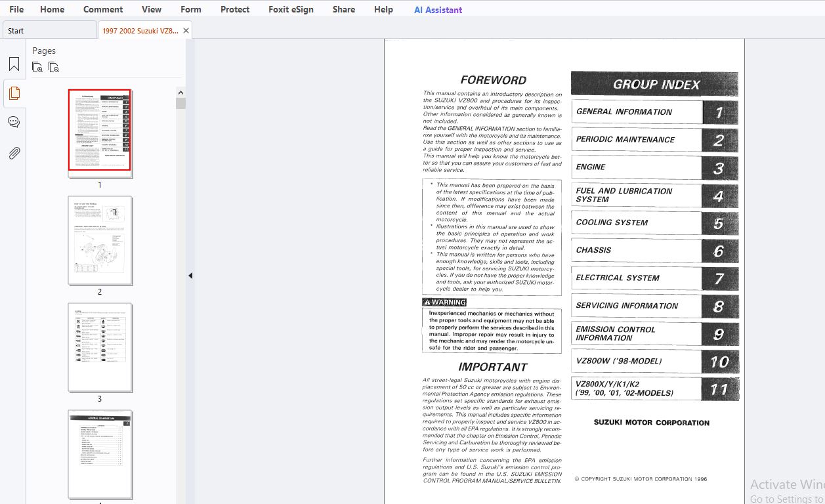Click the VZ800W ('98-MODEL) index entry

point(654,361)
